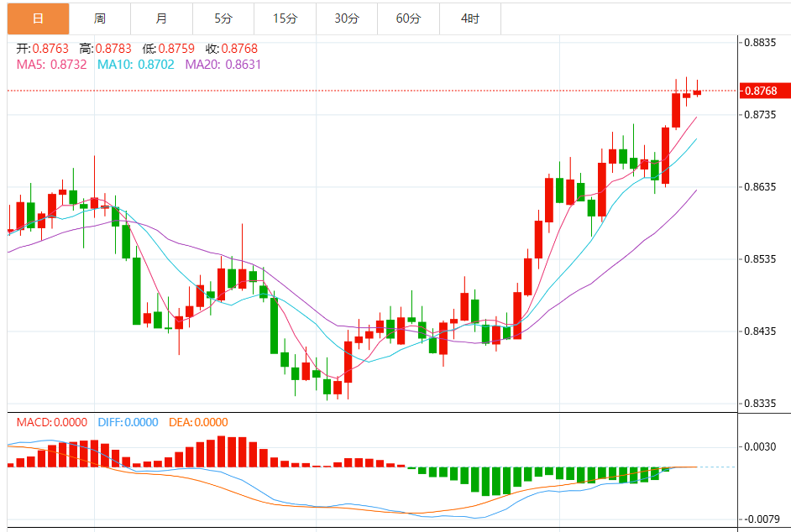Select the 60分 timeframe tab
Image resolution: width=791 pixels, height=532 pixels.
409,18
